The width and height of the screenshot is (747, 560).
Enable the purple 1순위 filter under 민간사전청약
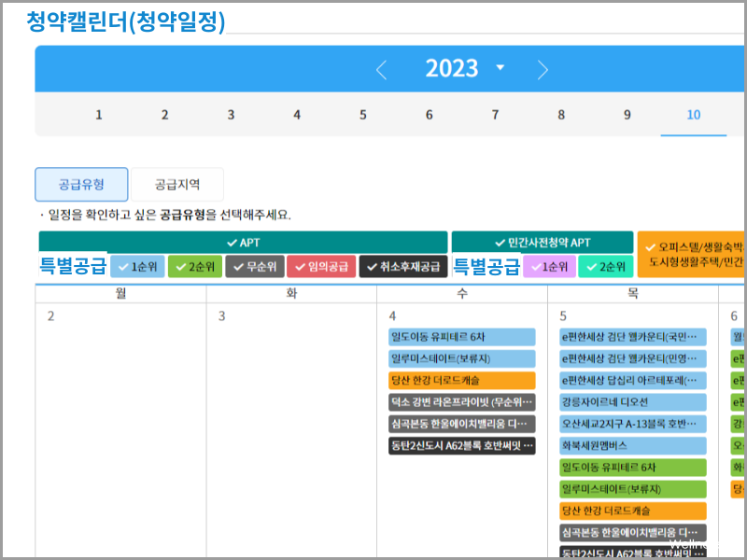tap(547, 268)
